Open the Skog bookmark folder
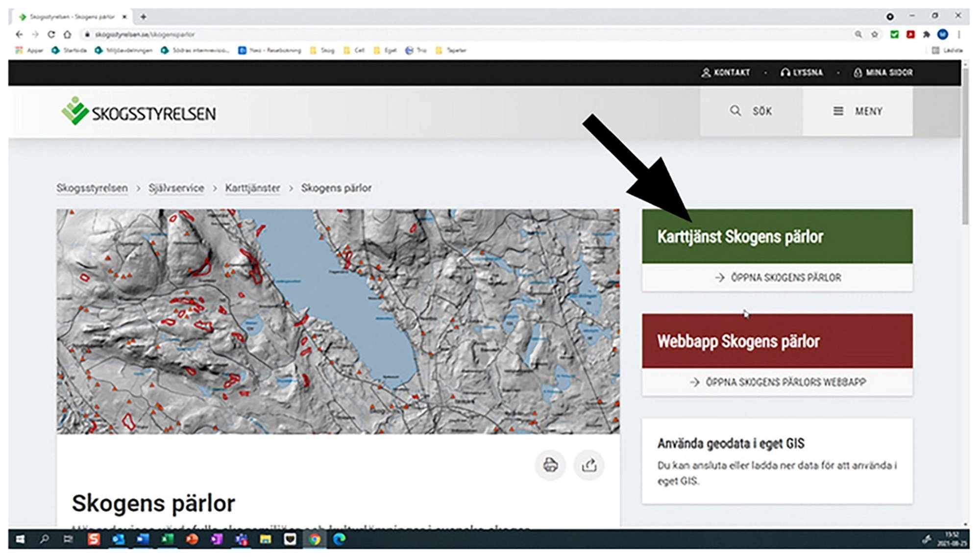Image resolution: width=980 pixels, height=560 pixels. (322, 50)
